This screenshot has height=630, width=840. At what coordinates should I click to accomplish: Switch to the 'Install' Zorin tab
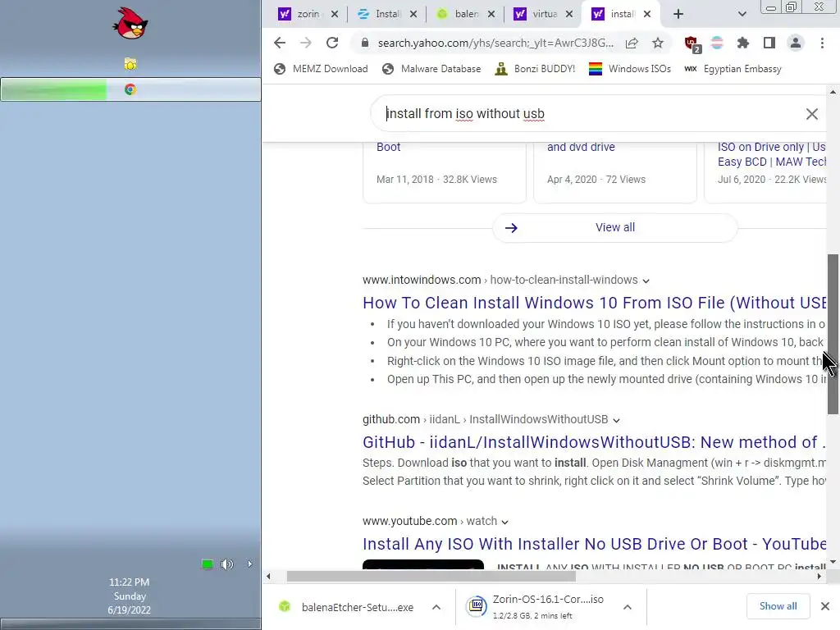pyautogui.click(x=387, y=14)
